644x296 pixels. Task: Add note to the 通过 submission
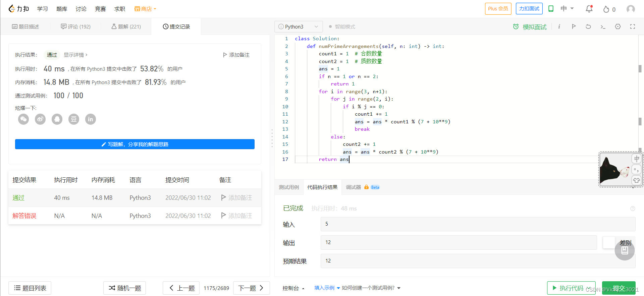236,198
